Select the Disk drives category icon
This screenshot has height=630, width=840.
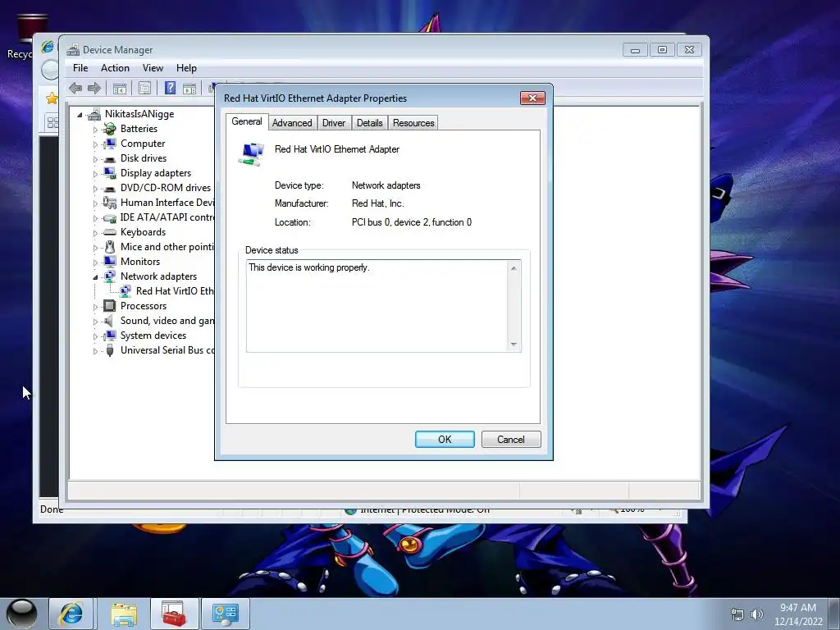point(109,158)
